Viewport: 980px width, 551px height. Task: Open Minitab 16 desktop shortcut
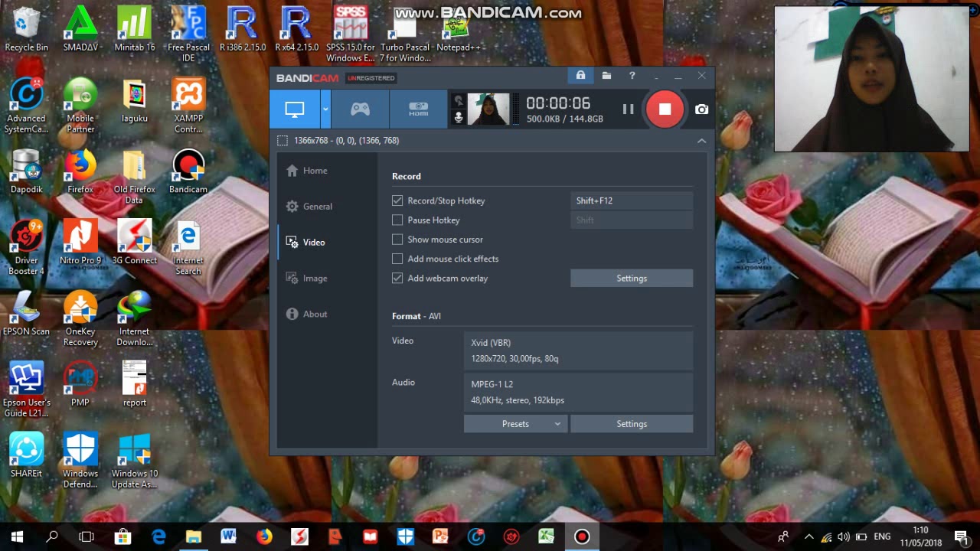[x=134, y=29]
